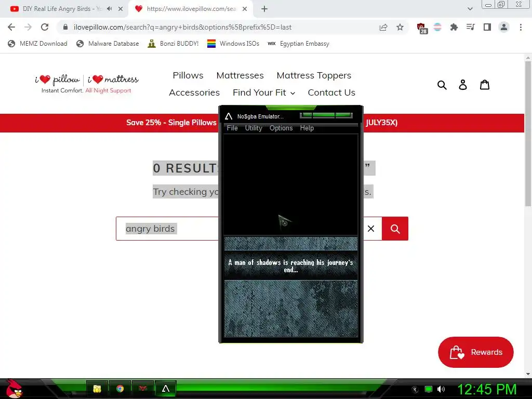The height and width of the screenshot is (399, 532).
Task: Select the ilovepillow.com tab
Action: tap(190, 9)
